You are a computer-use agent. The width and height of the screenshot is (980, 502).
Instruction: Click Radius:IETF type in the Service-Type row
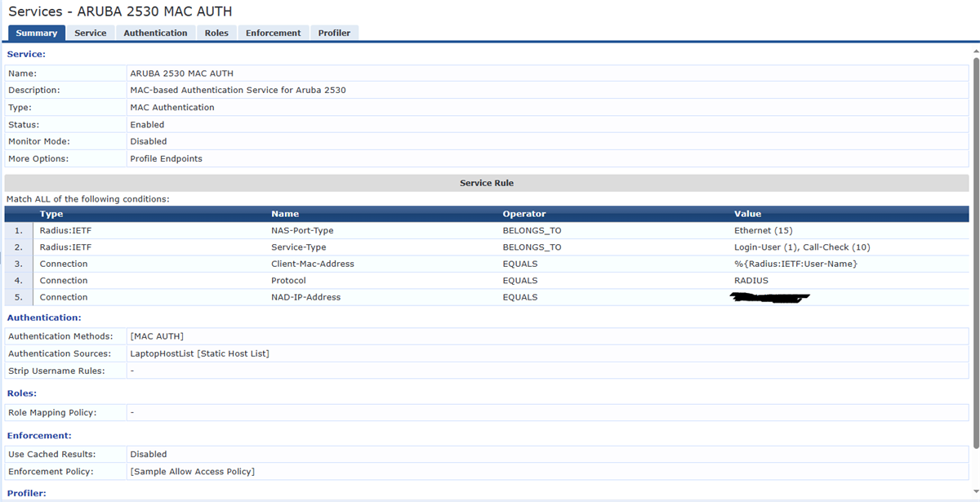coord(65,247)
